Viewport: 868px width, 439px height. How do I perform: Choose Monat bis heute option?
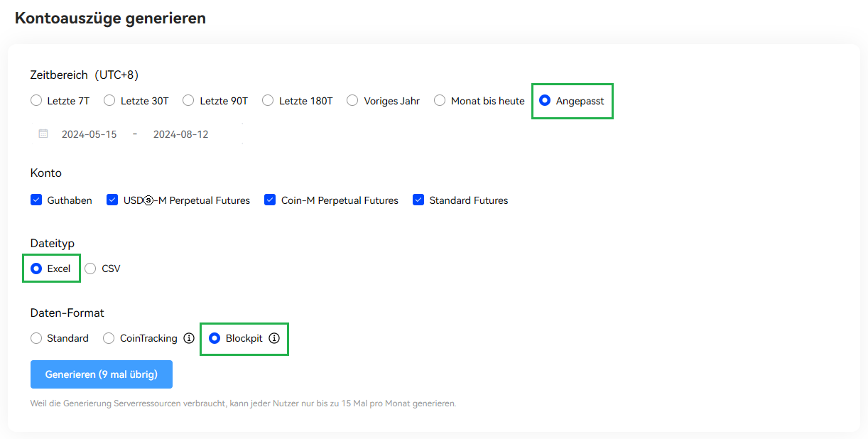[x=440, y=101]
